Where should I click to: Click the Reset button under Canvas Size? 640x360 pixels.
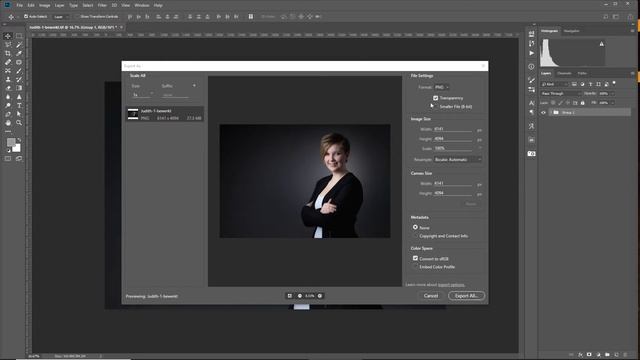(471, 204)
